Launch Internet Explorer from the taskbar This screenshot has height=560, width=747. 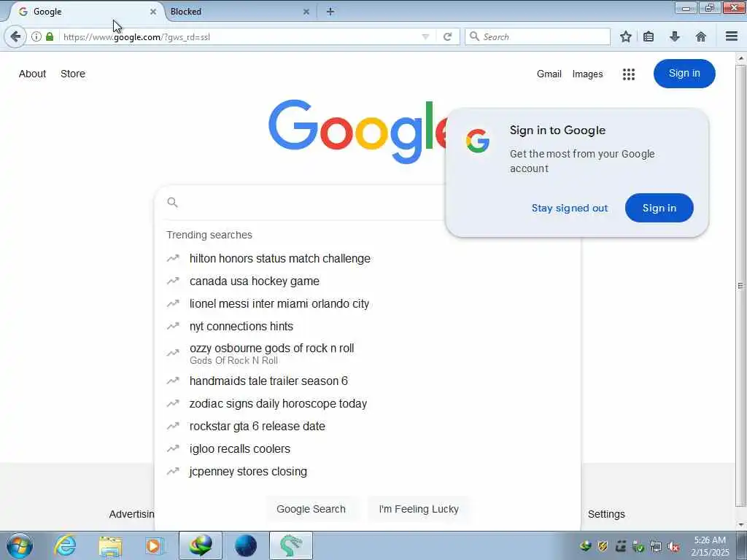pos(65,545)
